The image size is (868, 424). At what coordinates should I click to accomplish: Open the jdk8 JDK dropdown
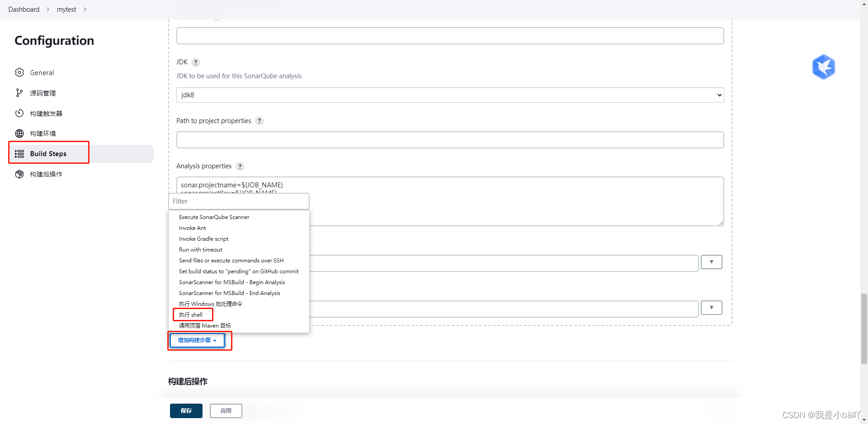450,95
